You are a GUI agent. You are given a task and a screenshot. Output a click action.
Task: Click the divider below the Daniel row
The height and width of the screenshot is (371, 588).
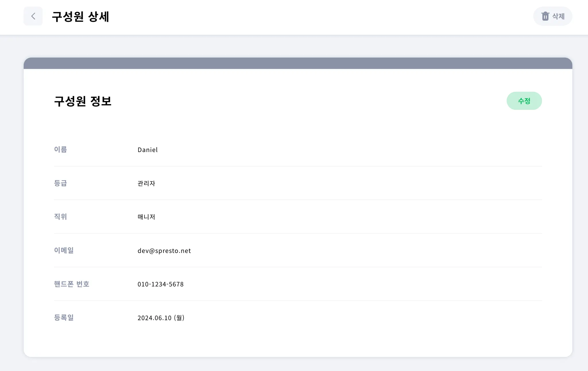tap(298, 166)
